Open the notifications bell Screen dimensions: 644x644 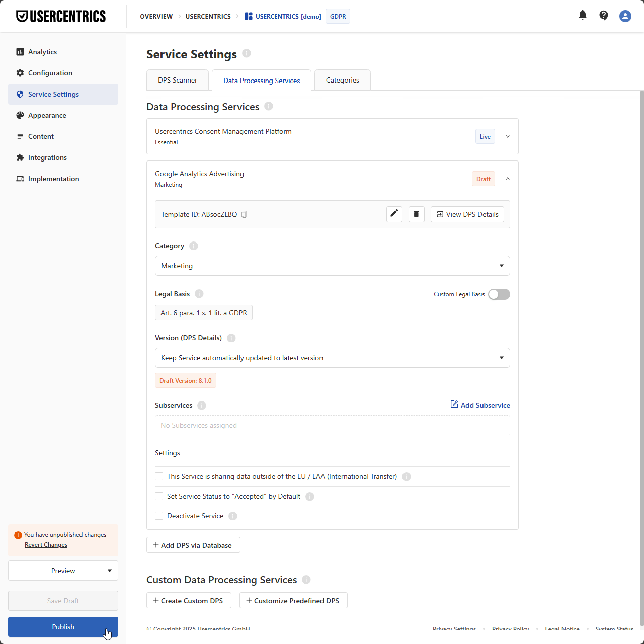583,15
